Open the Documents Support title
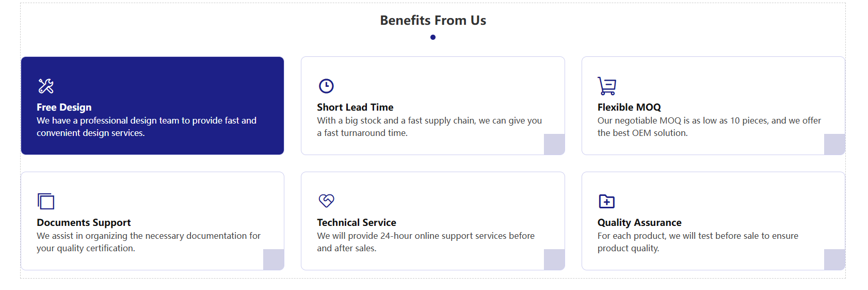The width and height of the screenshot is (868, 290). click(x=84, y=222)
